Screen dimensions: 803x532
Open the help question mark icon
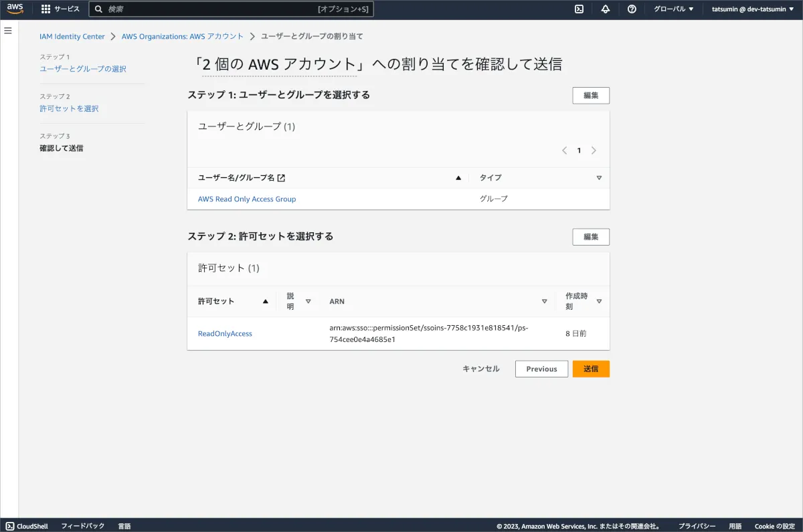tap(632, 9)
